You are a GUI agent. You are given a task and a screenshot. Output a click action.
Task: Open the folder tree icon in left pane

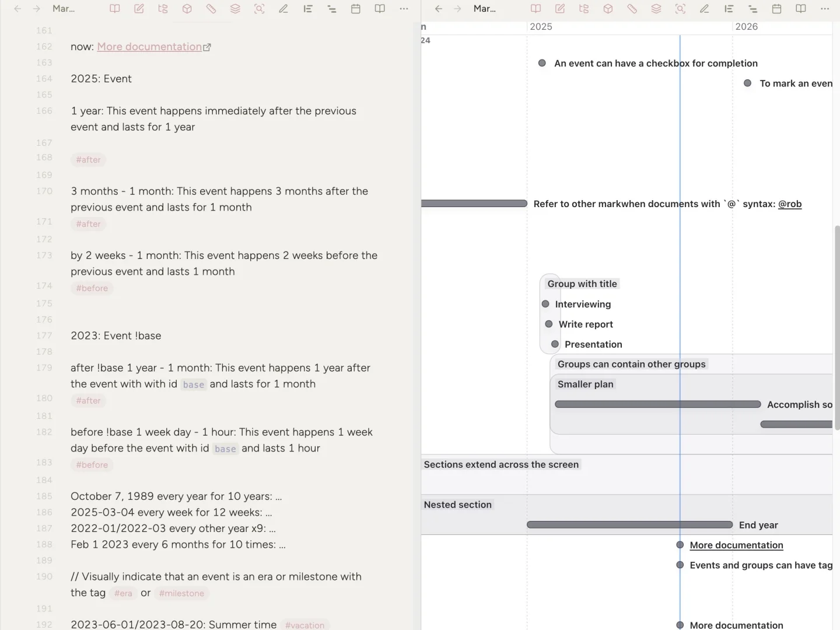163,9
